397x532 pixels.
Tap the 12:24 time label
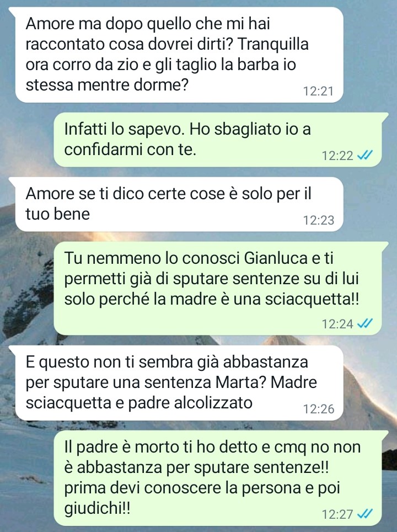(x=337, y=324)
